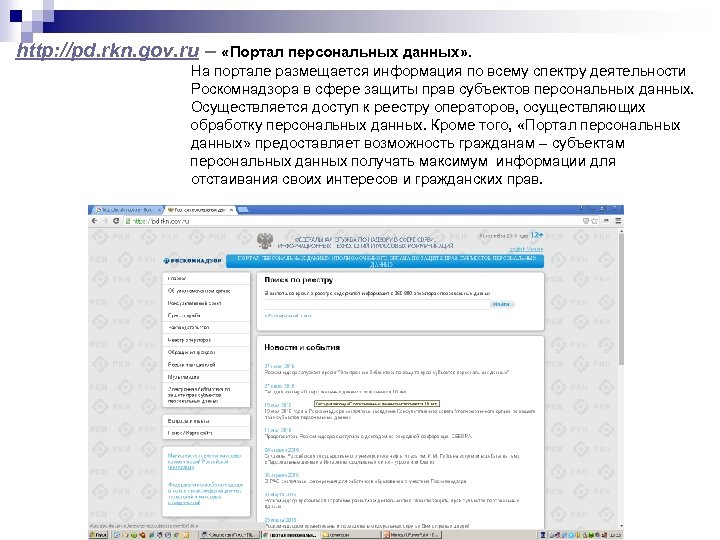
Task: Click the English Version link
Action: [x=526, y=249]
